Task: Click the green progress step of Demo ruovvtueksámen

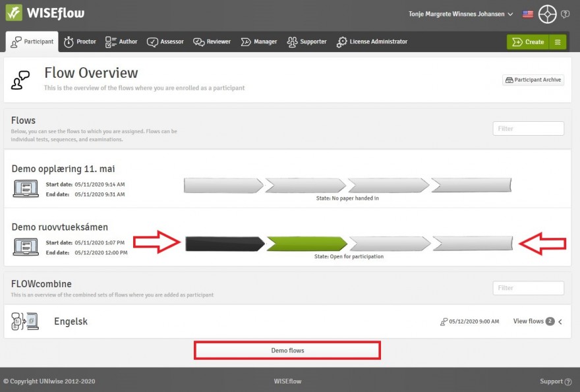Action: click(x=307, y=244)
